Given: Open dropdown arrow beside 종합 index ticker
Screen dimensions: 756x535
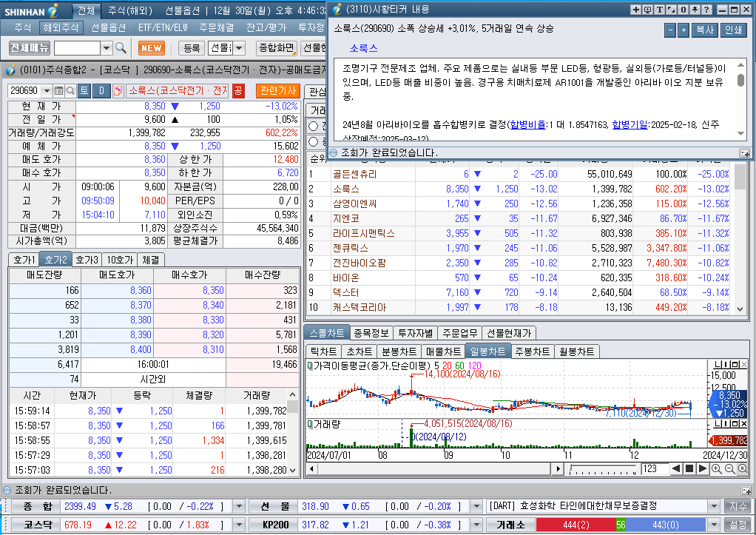Looking at the screenshot, I should 239,506.
